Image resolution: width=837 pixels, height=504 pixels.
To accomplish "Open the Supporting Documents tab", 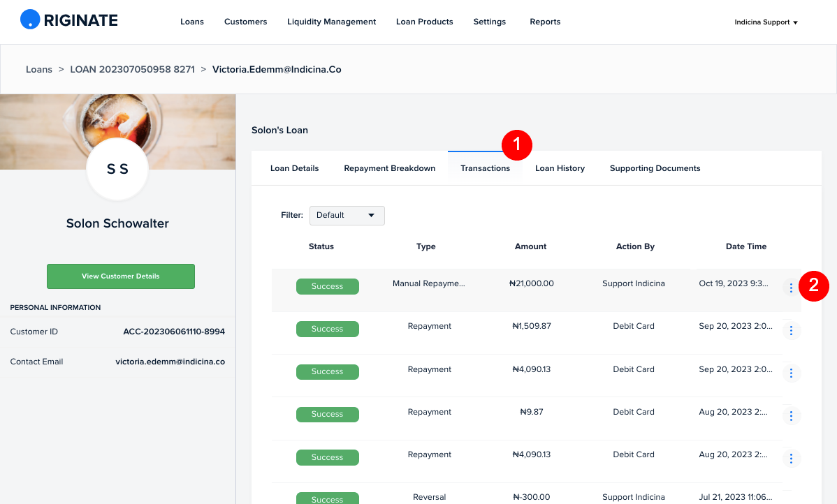I will tap(655, 168).
